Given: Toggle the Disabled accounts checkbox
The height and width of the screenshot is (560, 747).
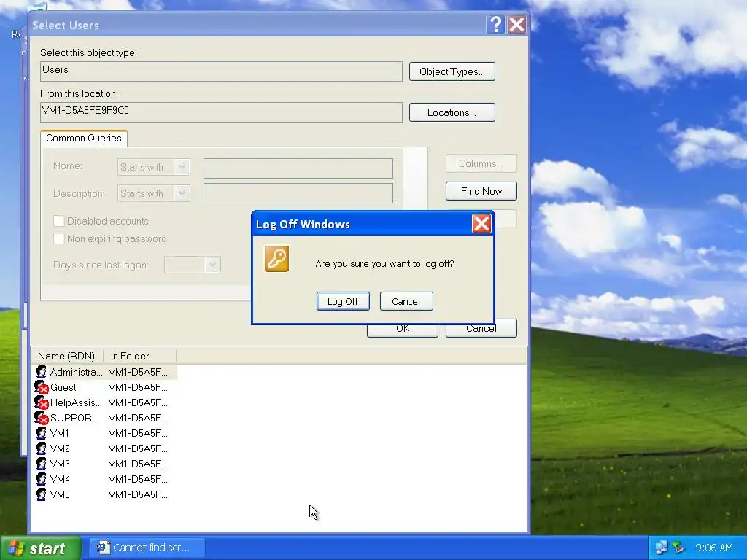Looking at the screenshot, I should point(59,221).
